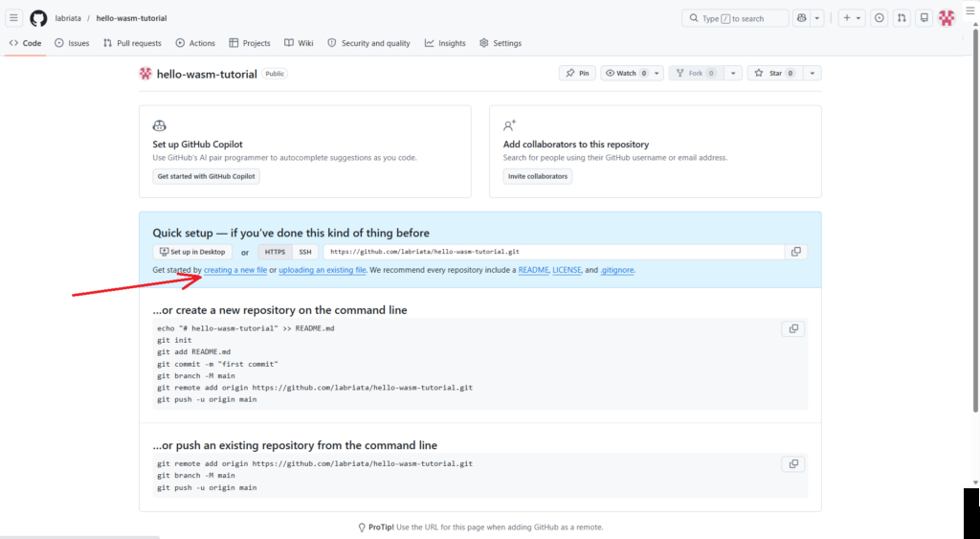Expand the Fork options dropdown arrow
This screenshot has width=980, height=539.
click(733, 73)
